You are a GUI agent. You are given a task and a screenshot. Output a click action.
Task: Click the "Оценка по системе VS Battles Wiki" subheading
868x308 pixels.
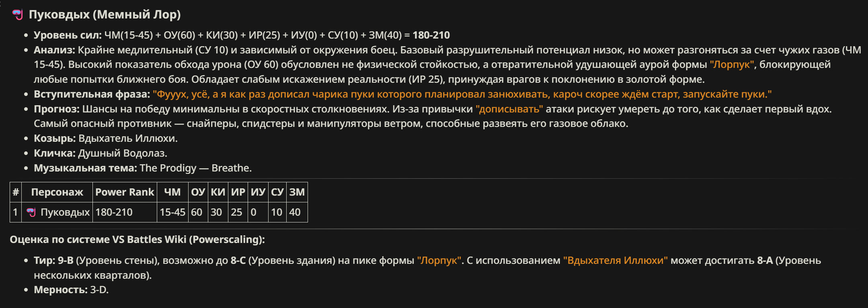(x=137, y=240)
